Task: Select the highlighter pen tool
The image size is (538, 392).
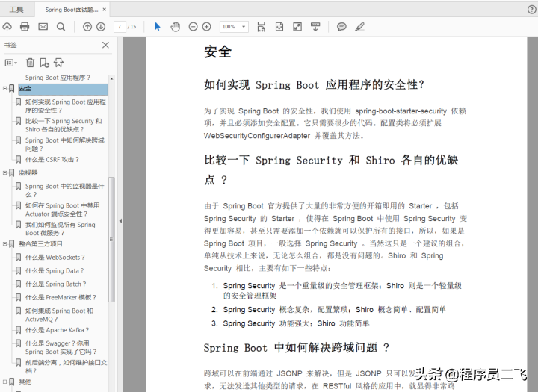Action: (359, 27)
